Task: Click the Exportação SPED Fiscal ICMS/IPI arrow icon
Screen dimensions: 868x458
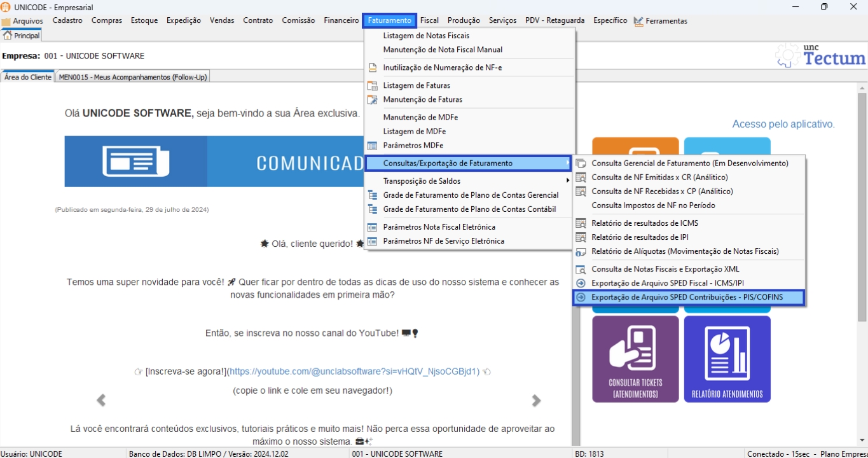Action: coord(581,283)
